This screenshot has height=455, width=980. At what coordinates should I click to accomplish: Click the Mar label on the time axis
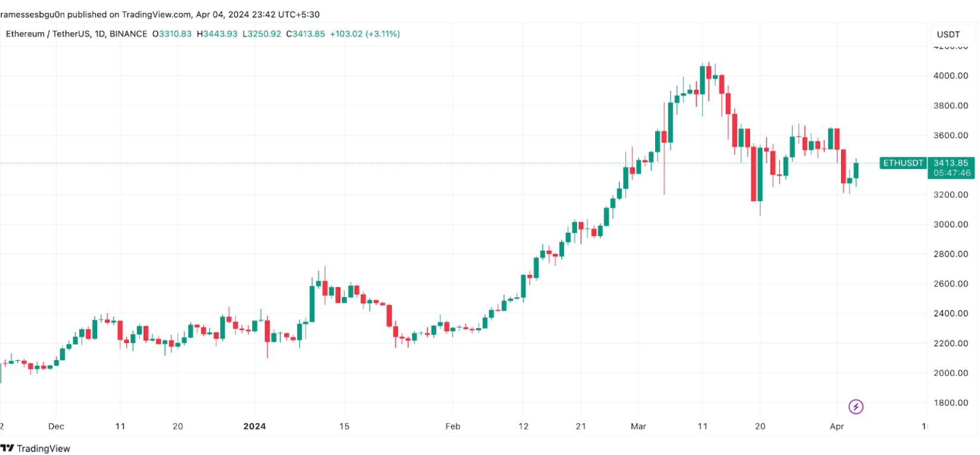click(x=638, y=426)
